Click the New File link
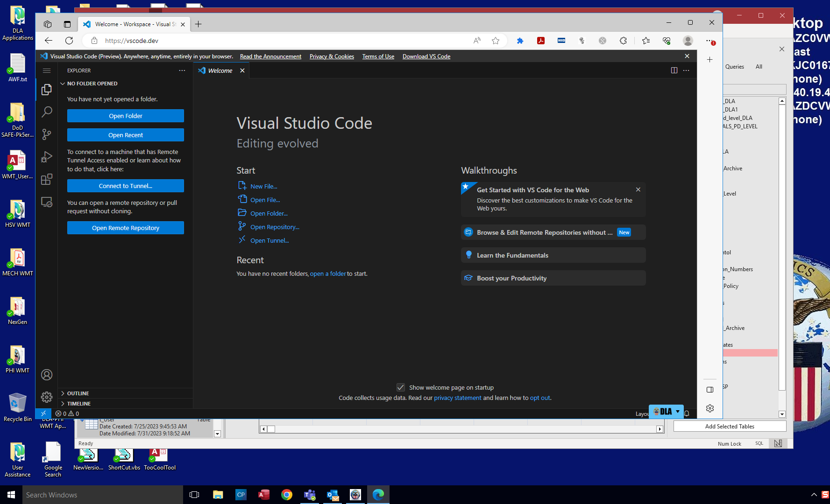This screenshot has height=504, width=830. click(263, 186)
